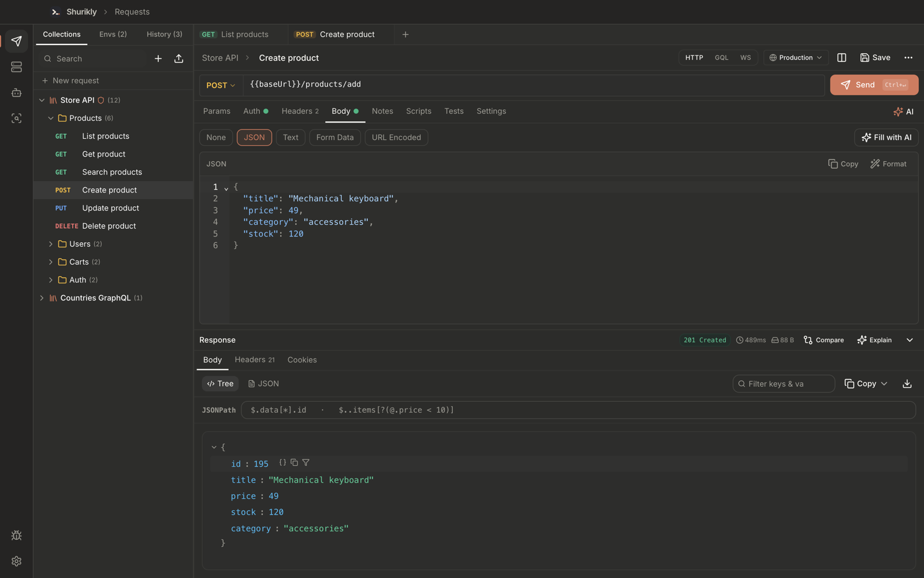Switch response view to JSON

pos(263,384)
